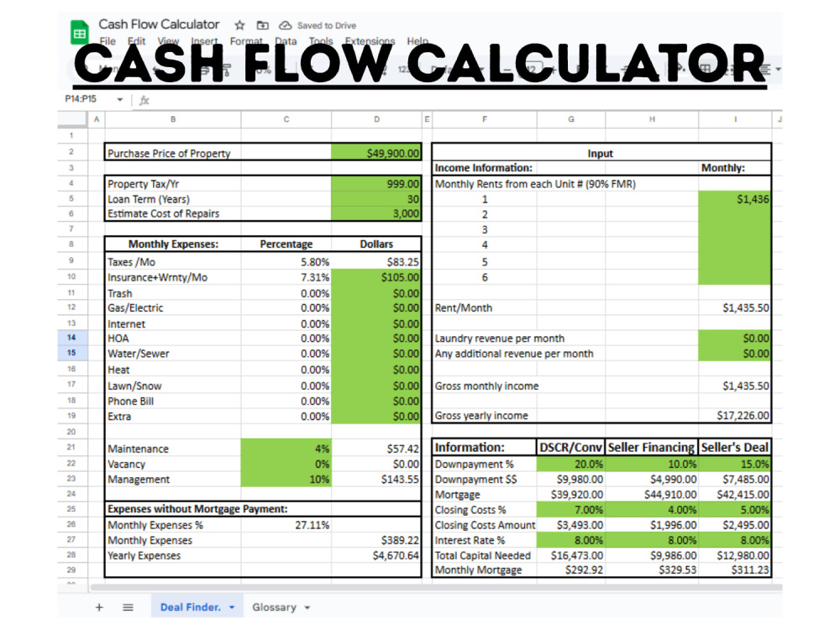Viewport: 840px width, 630px height.
Task: Open the Glossary tab dropdown arrow
Action: click(307, 608)
